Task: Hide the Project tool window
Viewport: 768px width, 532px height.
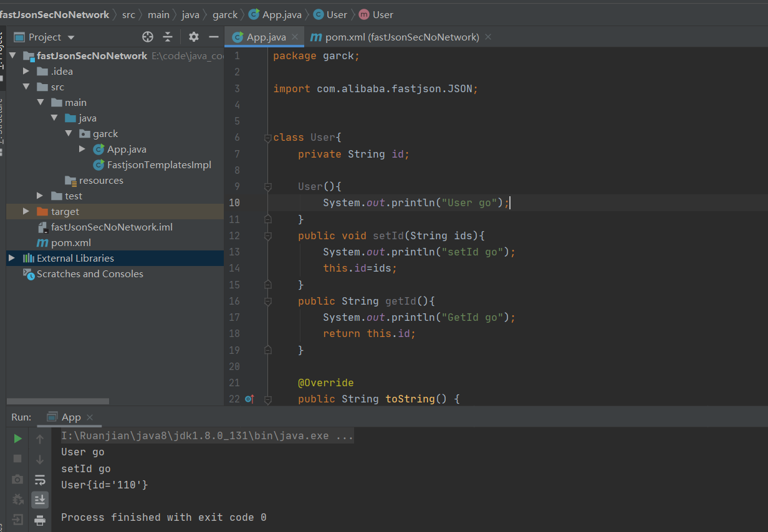Action: point(213,37)
